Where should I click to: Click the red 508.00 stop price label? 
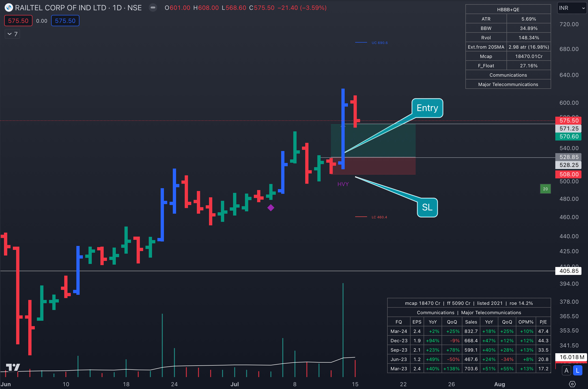pyautogui.click(x=568, y=174)
